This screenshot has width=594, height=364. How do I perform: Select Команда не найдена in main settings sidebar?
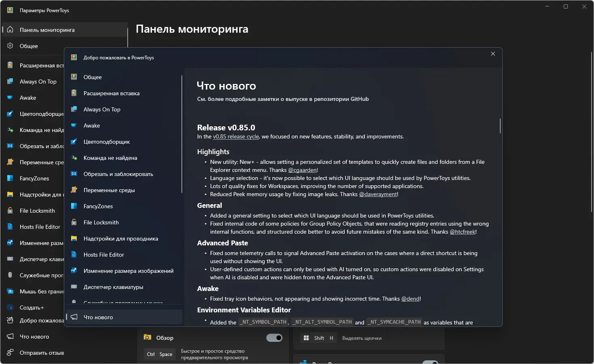tap(33, 130)
